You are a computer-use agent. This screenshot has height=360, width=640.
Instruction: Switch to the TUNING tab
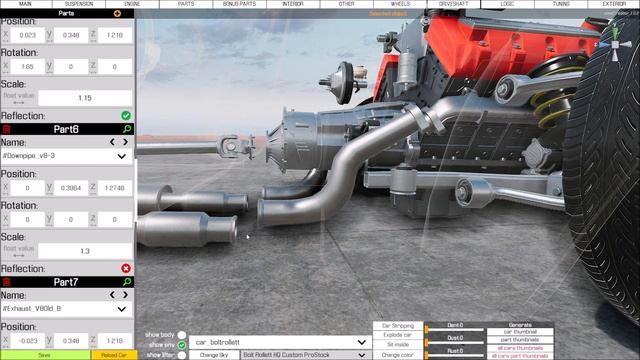pos(561,4)
